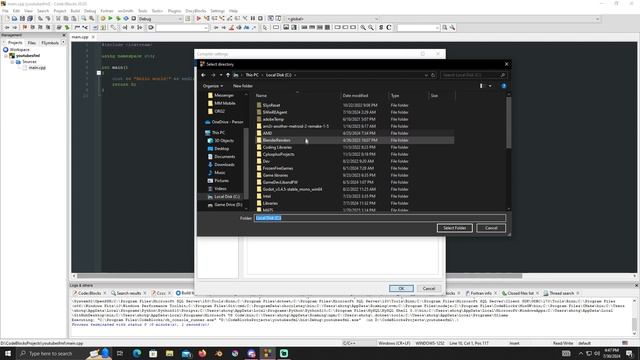Click the Windows Start button
Image resolution: width=640 pixels, height=360 pixels.
click(x=7, y=353)
